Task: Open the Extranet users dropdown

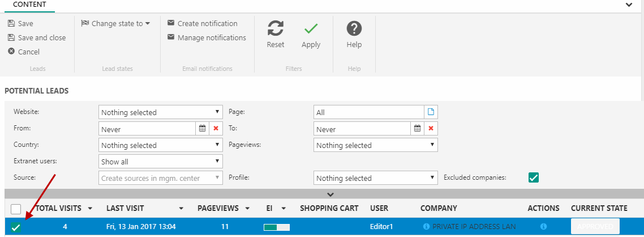Action: pyautogui.click(x=161, y=162)
